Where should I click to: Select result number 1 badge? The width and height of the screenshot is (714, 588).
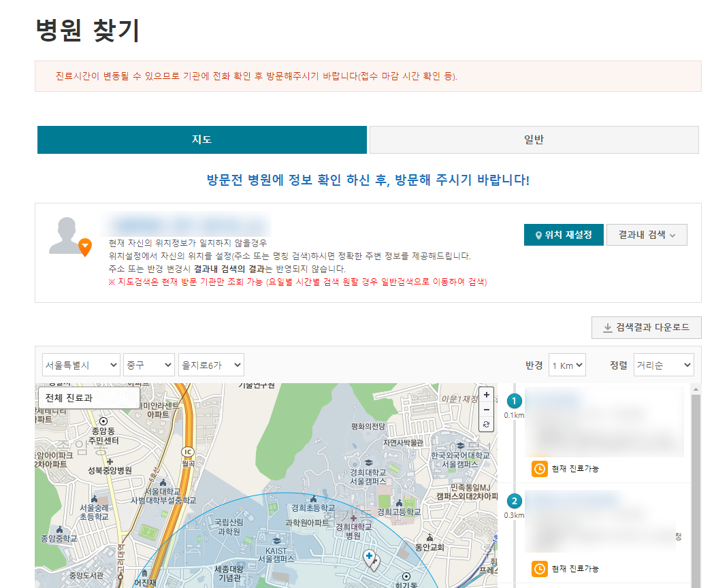[515, 402]
